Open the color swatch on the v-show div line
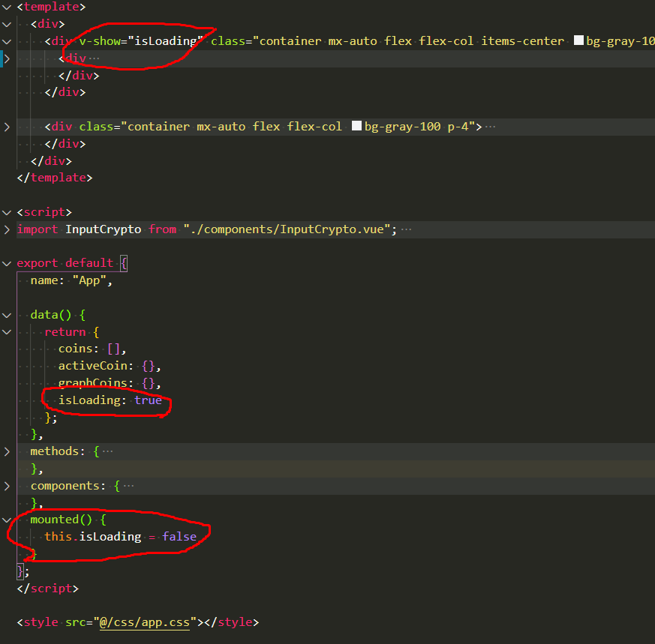 point(578,40)
